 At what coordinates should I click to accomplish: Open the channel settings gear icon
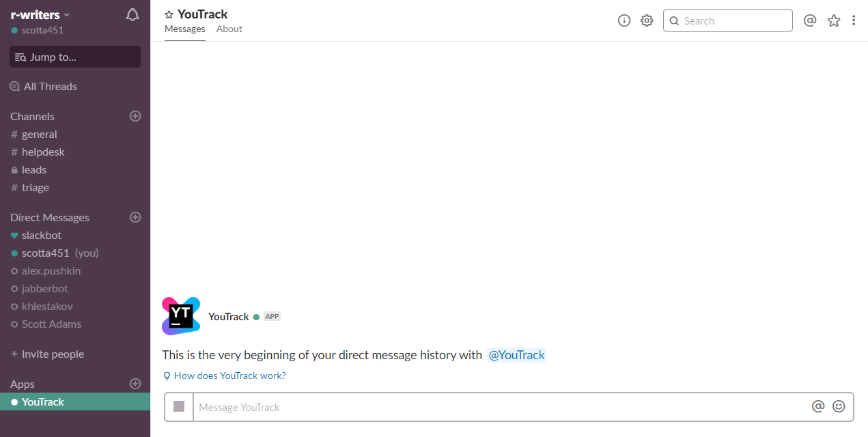pyautogui.click(x=646, y=20)
